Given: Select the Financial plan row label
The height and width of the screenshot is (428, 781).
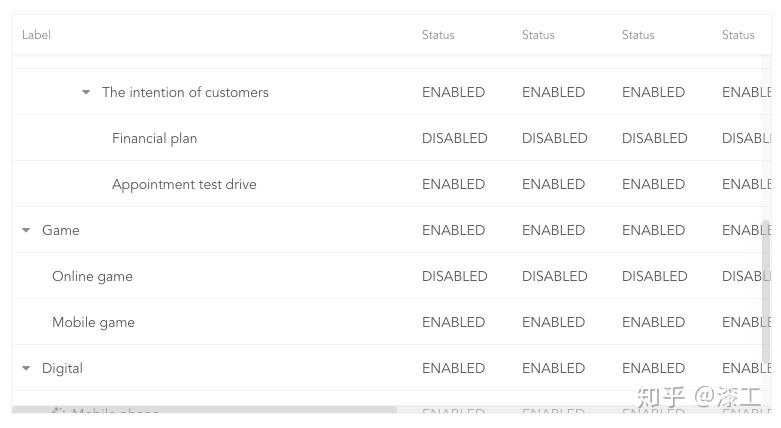Looking at the screenshot, I should coord(154,138).
